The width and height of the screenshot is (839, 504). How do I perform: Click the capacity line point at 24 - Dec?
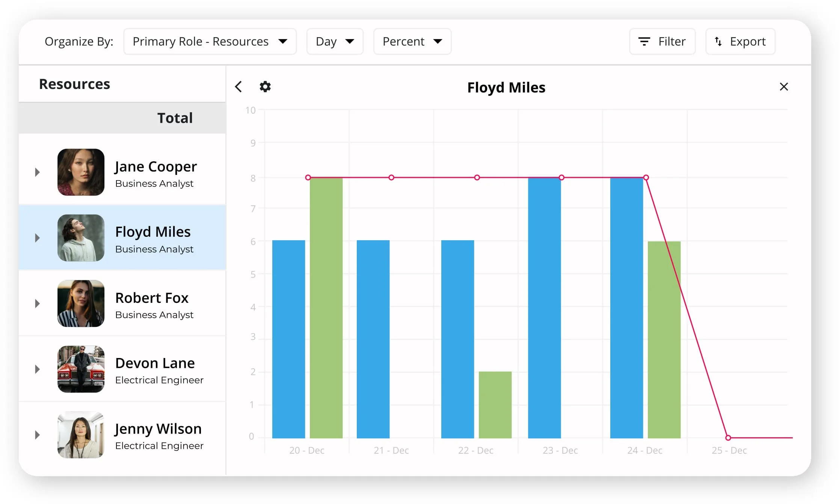pos(646,178)
